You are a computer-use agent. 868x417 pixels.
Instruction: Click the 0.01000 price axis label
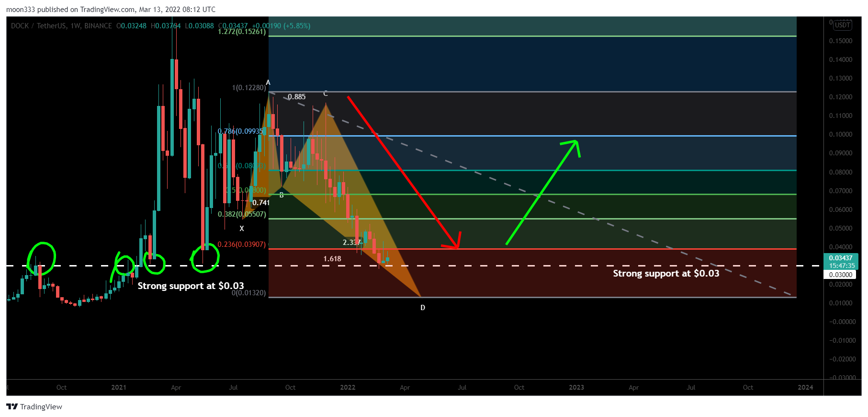coord(841,303)
